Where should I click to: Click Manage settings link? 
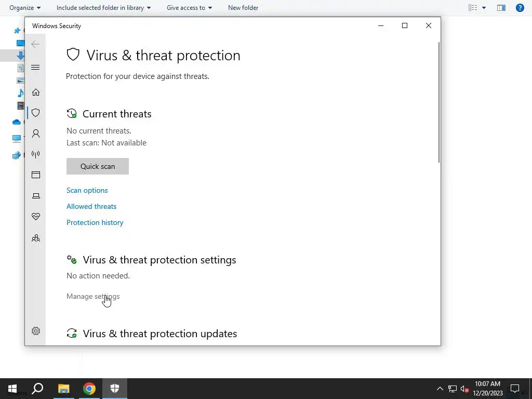[93, 296]
